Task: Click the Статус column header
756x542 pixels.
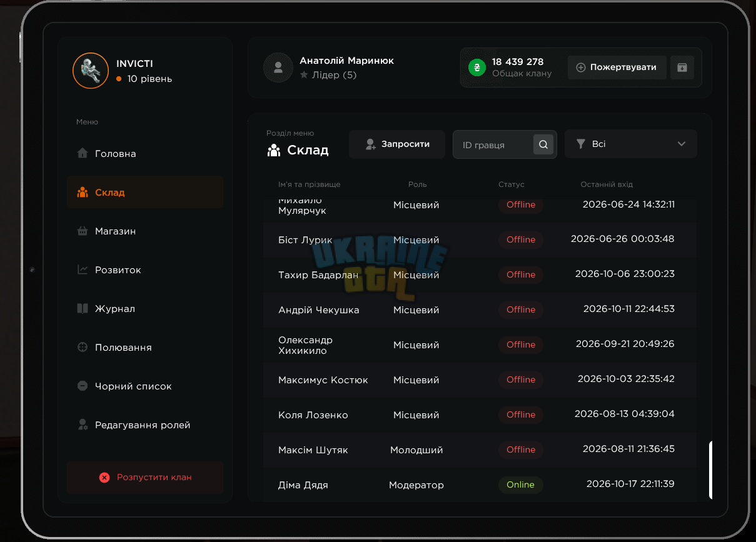Action: pyautogui.click(x=512, y=184)
